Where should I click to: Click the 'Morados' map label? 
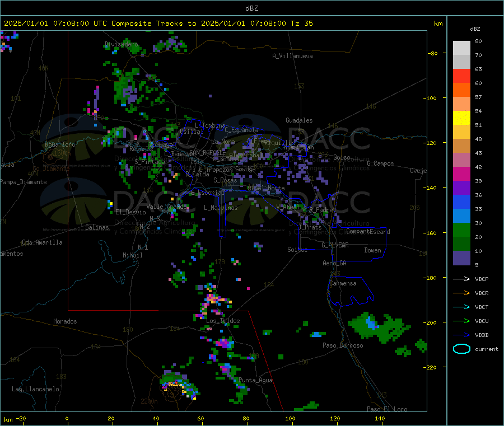pyautogui.click(x=65, y=321)
